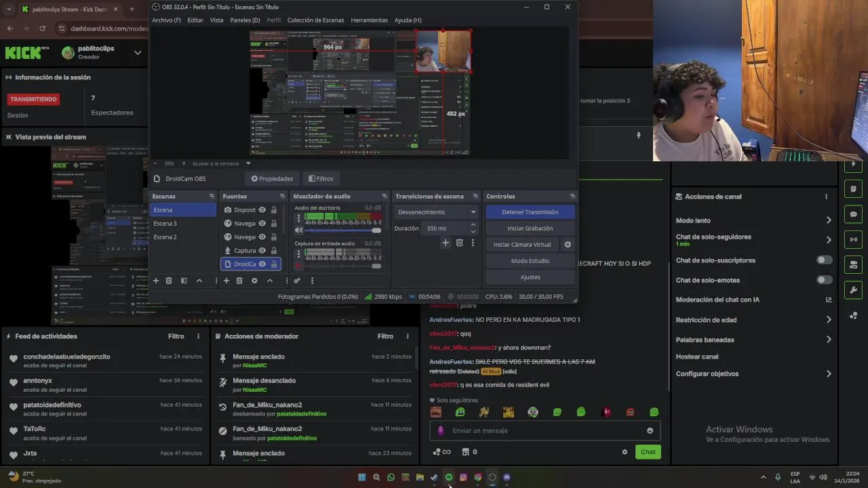This screenshot has height=488, width=868.
Task: Open the Editar menu in OBS
Action: point(195,20)
